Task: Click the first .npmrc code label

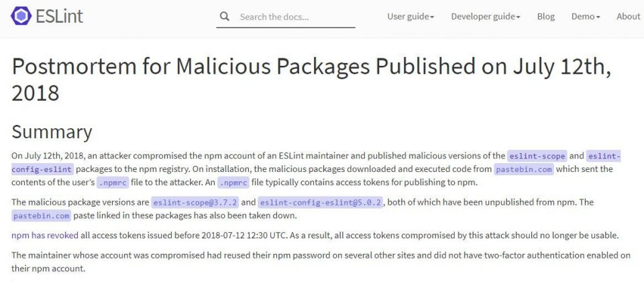Action: click(x=113, y=183)
